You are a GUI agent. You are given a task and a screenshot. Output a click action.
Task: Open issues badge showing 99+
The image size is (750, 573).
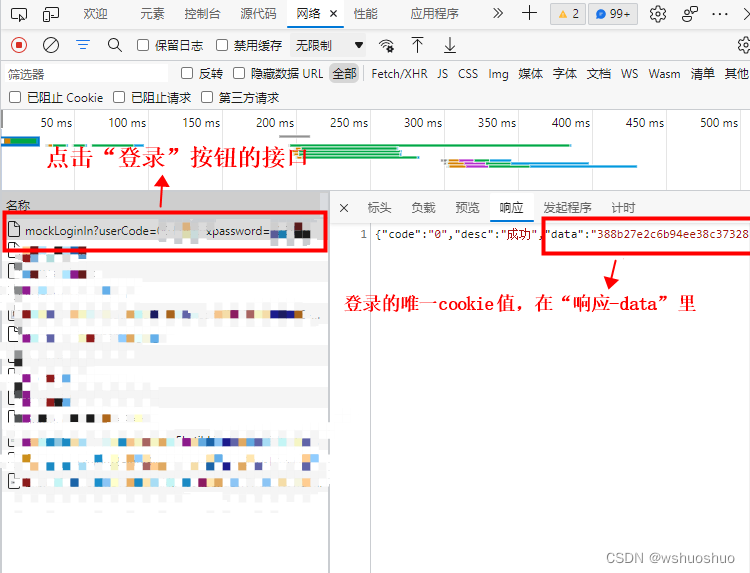point(613,14)
